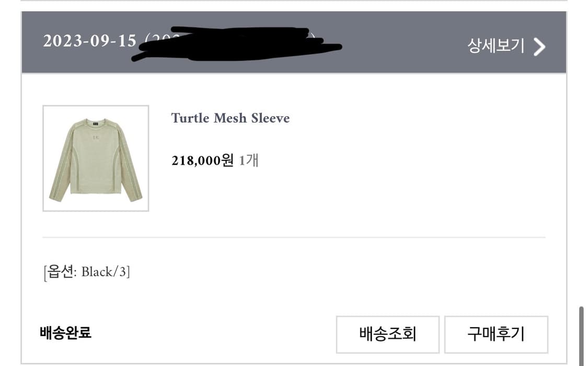Click the 구매후기 write review button
This screenshot has height=366, width=588.
pyautogui.click(x=495, y=334)
